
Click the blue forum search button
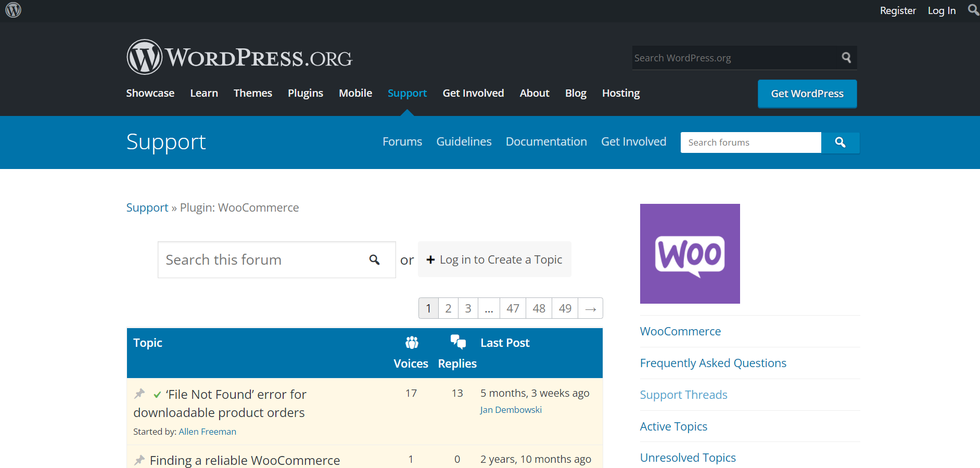[840, 142]
